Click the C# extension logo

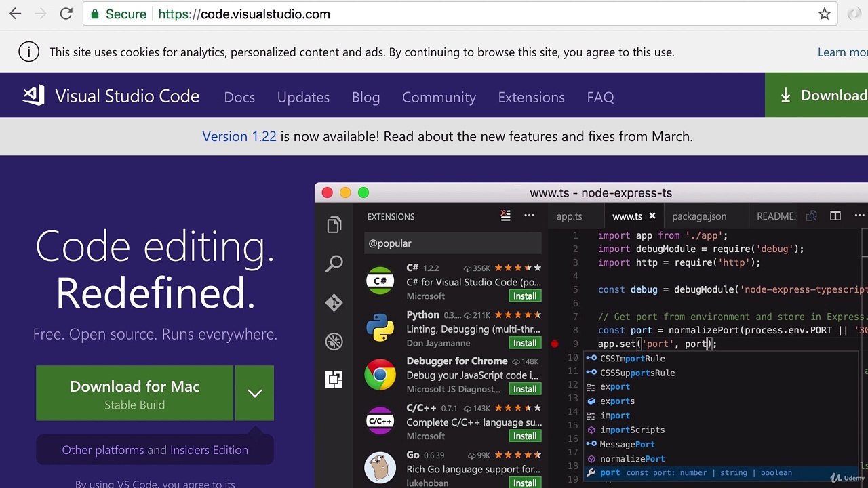[x=380, y=281]
